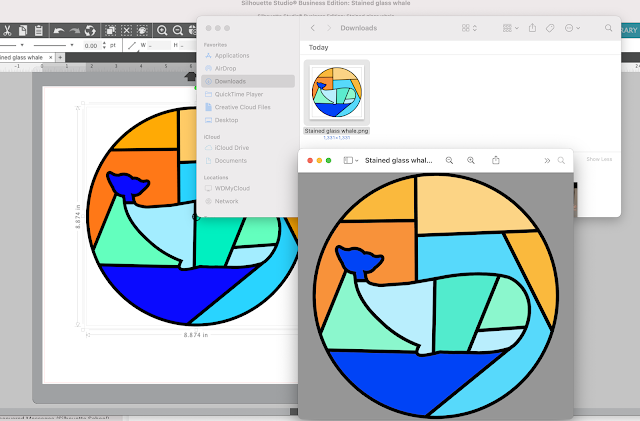Viewport: 640px width, 421px height.
Task: Click the Share icon in Finder toolbar
Action: pyautogui.click(x=532, y=28)
